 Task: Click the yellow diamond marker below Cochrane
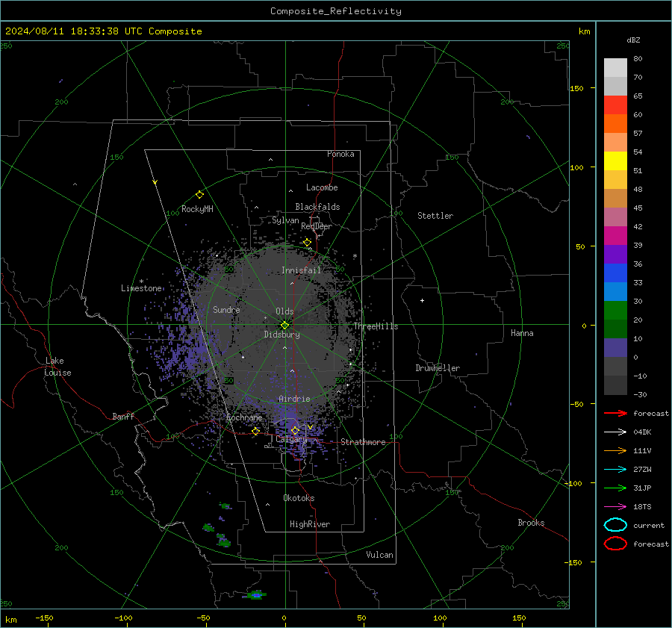point(256,431)
